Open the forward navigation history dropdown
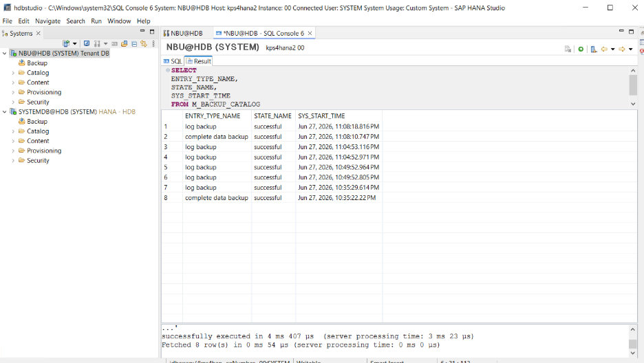Screen dimensions: 644x363 [x=631, y=49]
